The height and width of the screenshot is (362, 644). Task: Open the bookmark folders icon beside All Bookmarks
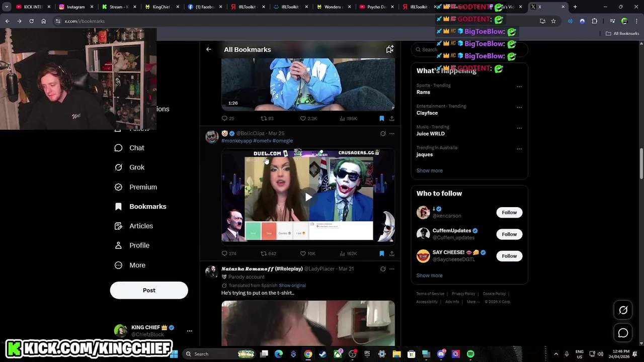coord(389,49)
